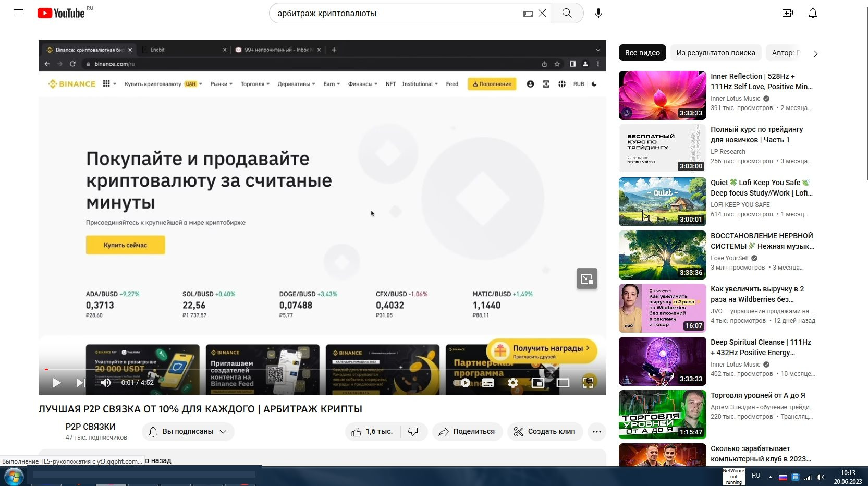Open the tray volume speaker icon
Viewport: 868px width, 486px height.
click(821, 477)
